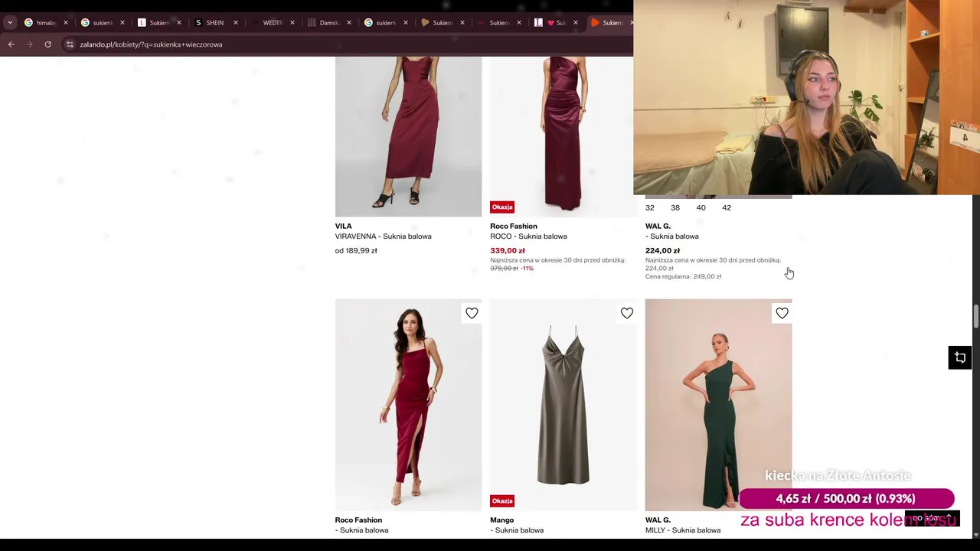This screenshot has width=980, height=551.
Task: Click 'Cena regularna: 249,00 zł' text
Action: pos(683,277)
